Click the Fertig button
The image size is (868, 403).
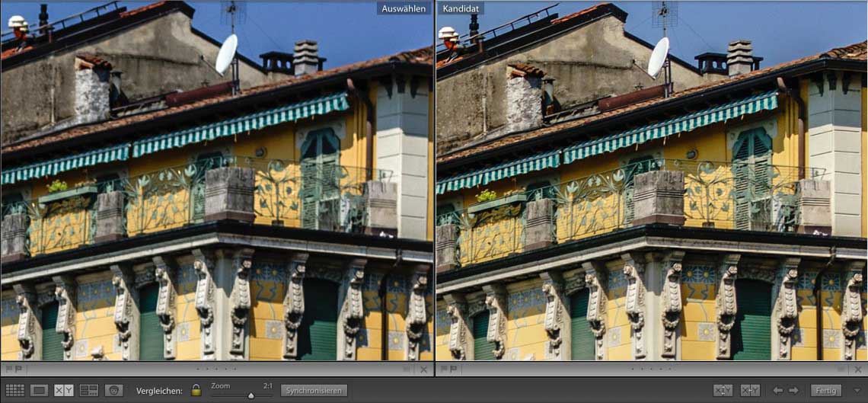click(826, 390)
